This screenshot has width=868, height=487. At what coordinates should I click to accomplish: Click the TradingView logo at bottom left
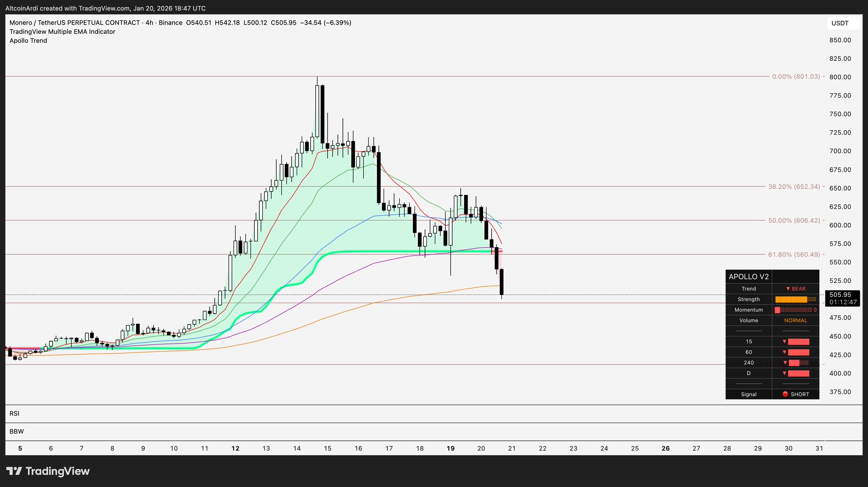(x=47, y=471)
